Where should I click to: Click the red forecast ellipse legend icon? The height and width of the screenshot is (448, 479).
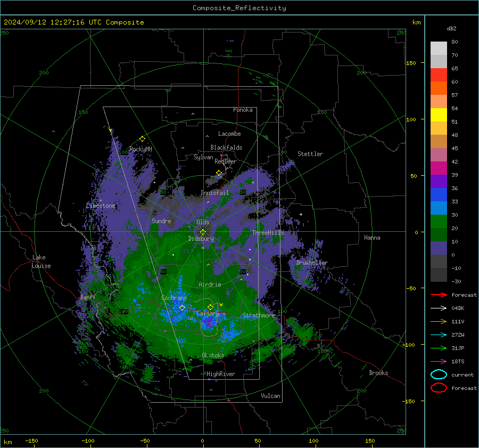tap(439, 388)
